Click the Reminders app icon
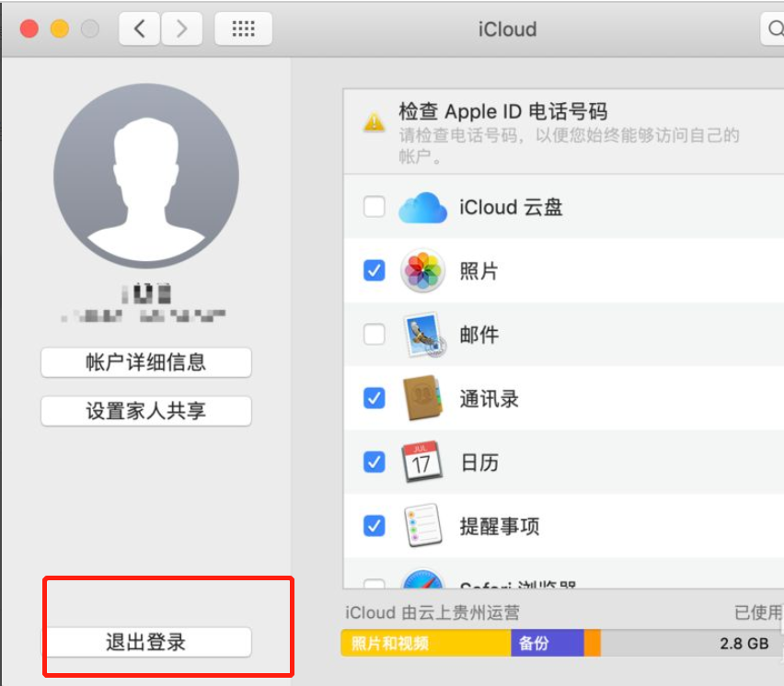The width and height of the screenshot is (784, 686). [x=423, y=526]
